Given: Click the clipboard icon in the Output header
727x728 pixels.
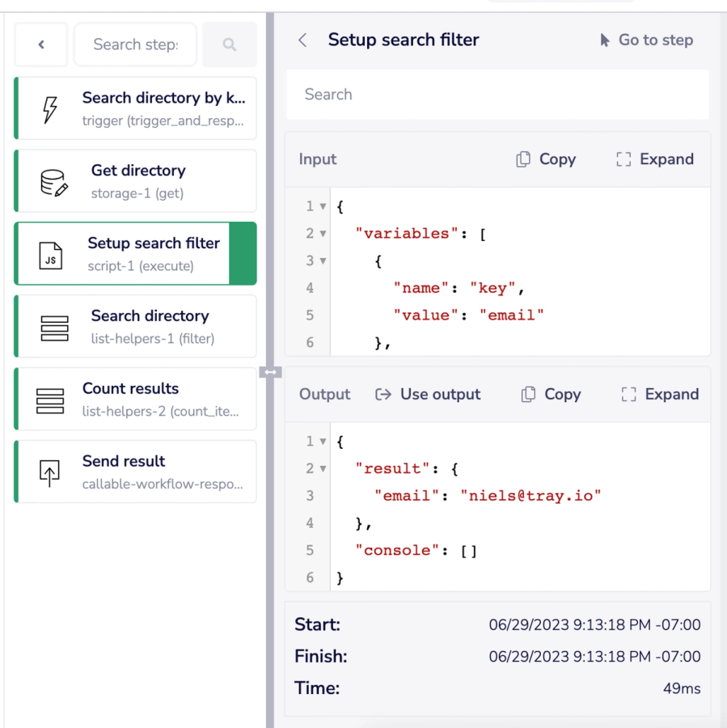Looking at the screenshot, I should (528, 394).
